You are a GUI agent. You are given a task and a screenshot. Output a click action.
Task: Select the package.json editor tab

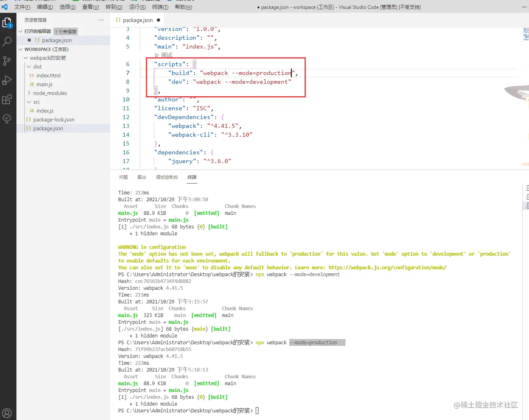tap(138, 20)
